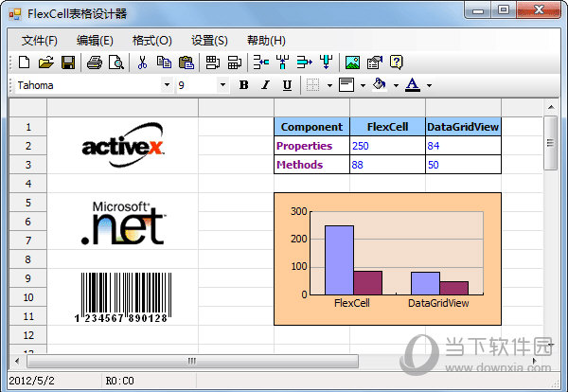
Task: Click the R0:C0 status bar entry
Action: [119, 381]
